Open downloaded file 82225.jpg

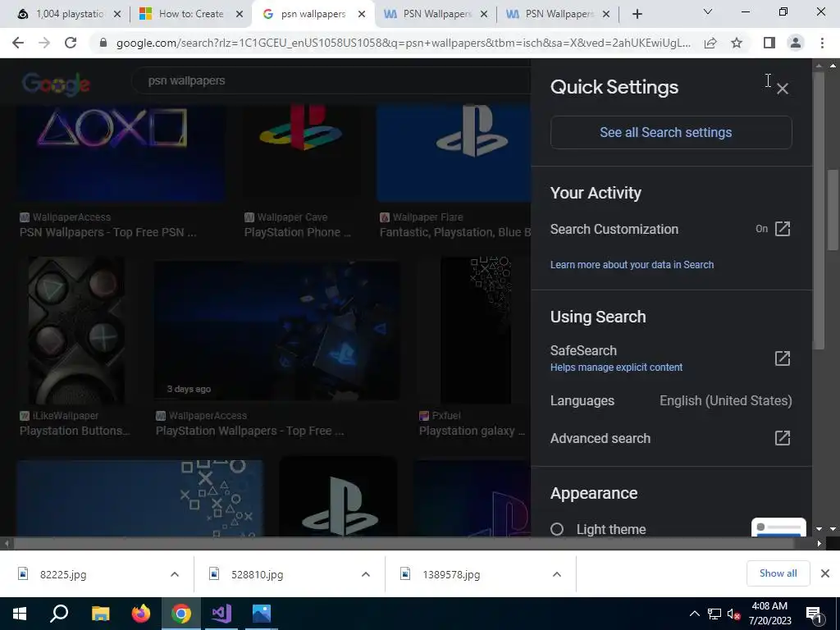tap(62, 574)
